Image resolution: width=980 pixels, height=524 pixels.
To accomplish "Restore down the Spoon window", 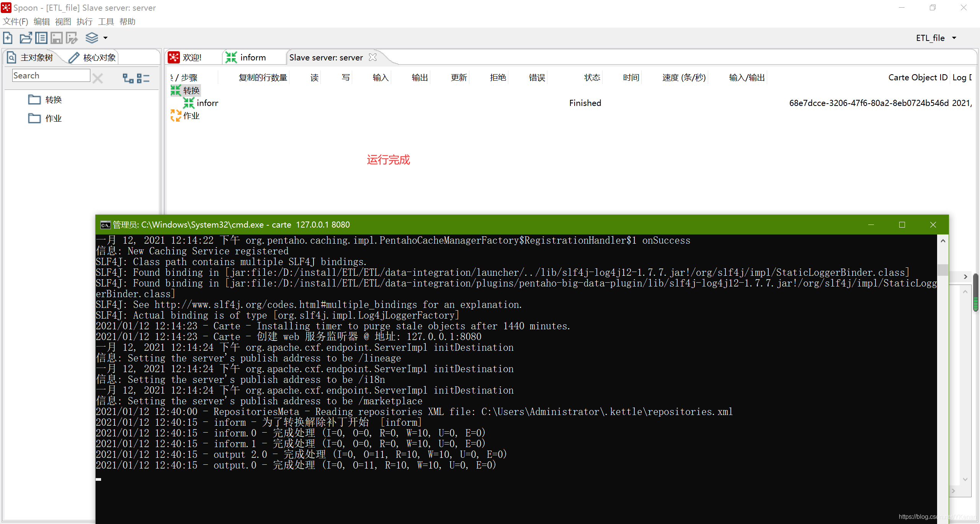I will [933, 8].
